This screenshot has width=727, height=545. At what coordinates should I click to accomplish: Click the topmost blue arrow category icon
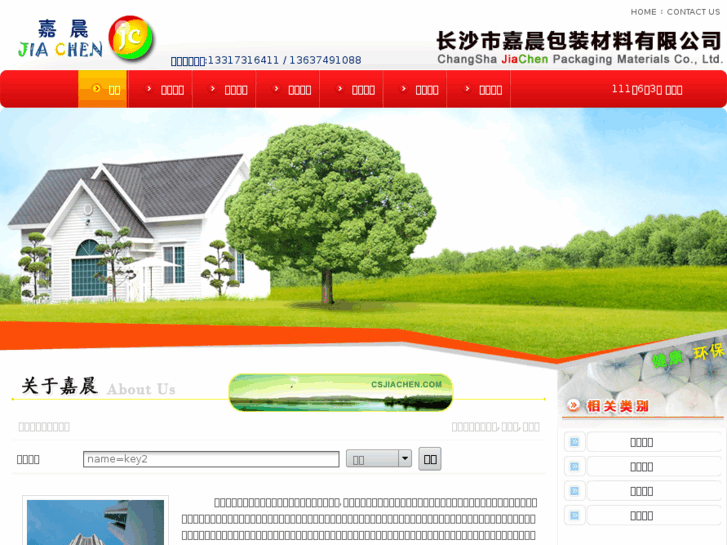(x=574, y=442)
